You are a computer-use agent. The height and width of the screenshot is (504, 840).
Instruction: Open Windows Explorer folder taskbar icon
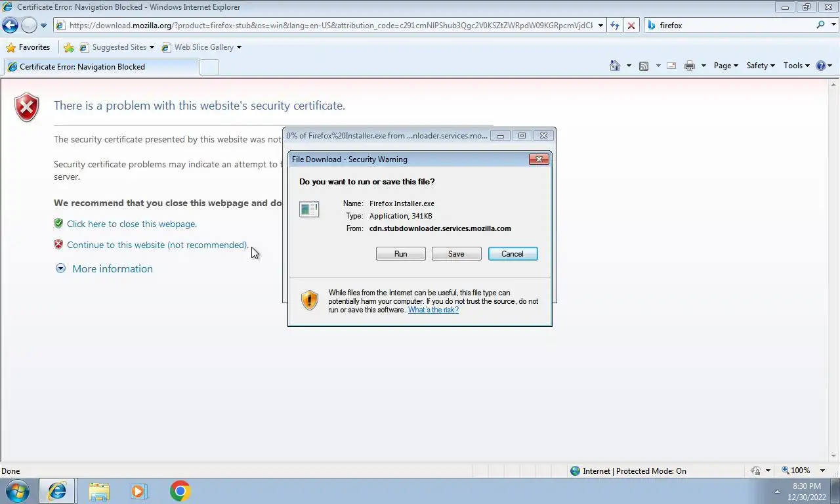click(x=99, y=491)
